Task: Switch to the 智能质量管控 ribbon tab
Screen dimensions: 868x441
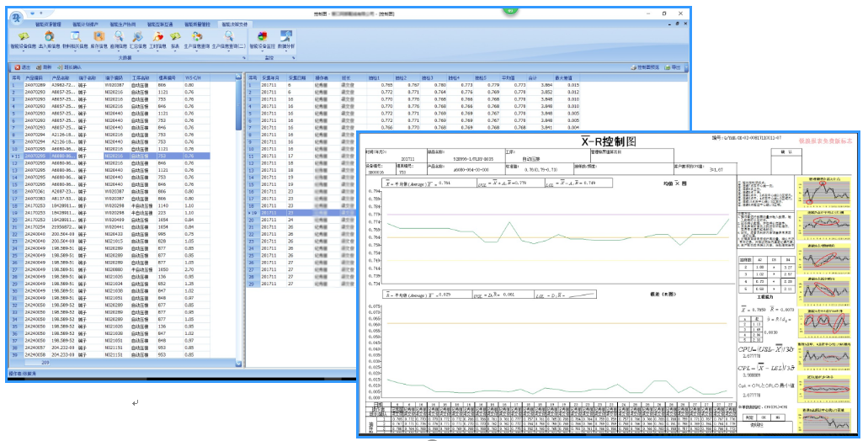Action: [x=196, y=26]
